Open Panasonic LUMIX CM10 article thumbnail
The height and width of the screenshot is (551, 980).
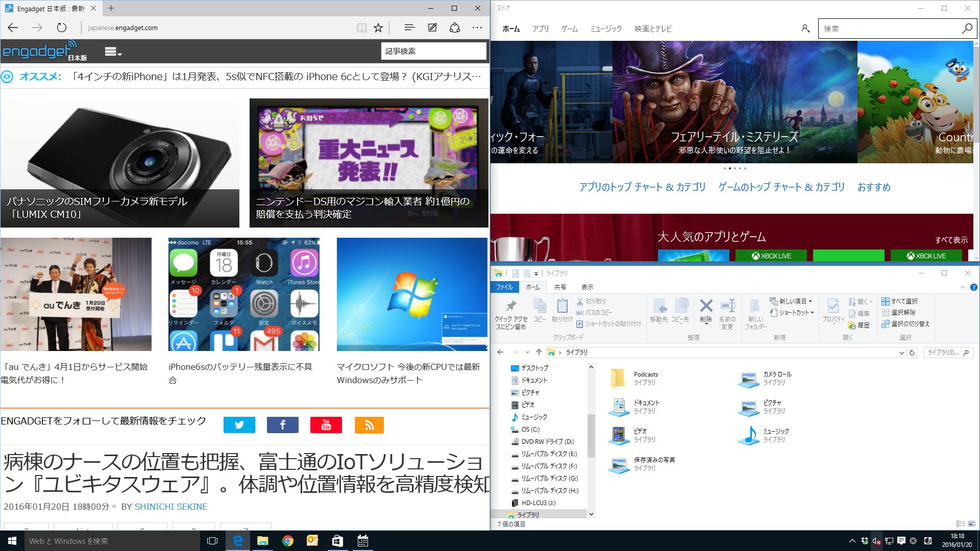[120, 163]
